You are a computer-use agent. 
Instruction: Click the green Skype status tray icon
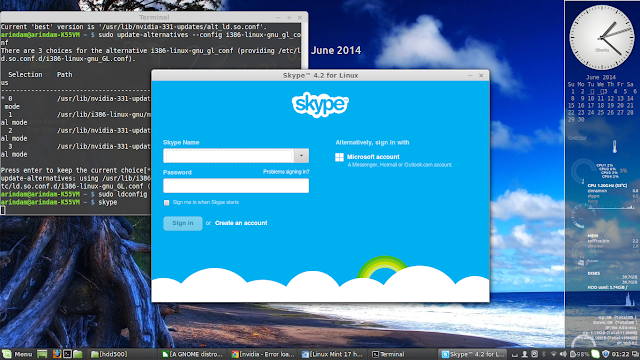pyautogui.click(x=596, y=354)
